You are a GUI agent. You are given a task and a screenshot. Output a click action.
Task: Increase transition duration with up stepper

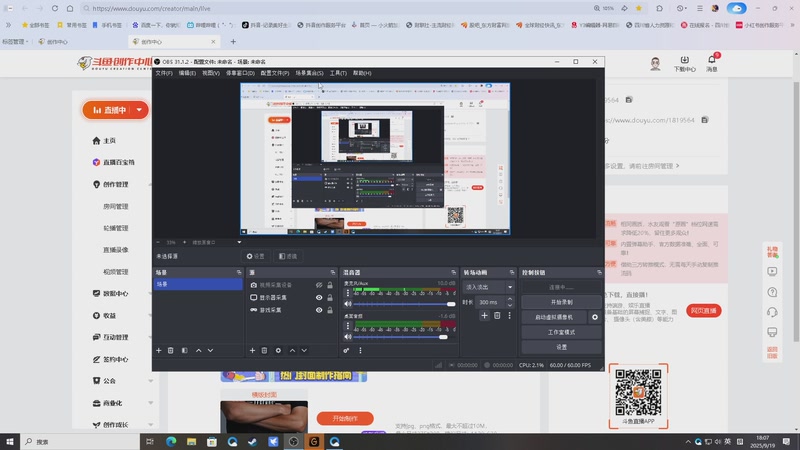click(510, 299)
